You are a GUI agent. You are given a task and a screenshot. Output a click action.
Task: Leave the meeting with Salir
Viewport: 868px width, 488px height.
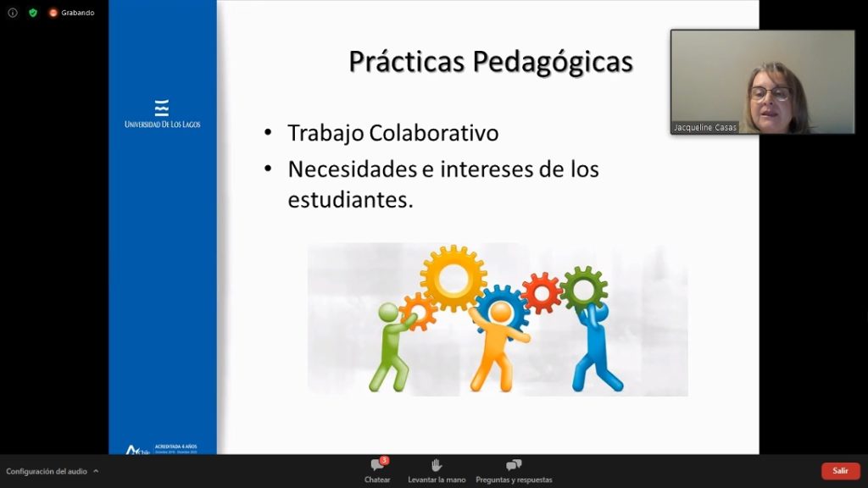(840, 471)
